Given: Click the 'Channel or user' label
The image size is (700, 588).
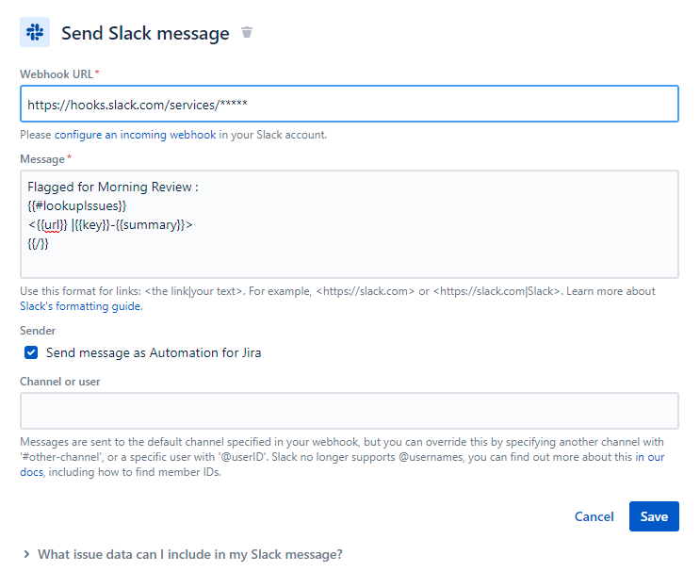Looking at the screenshot, I should coord(59,382).
